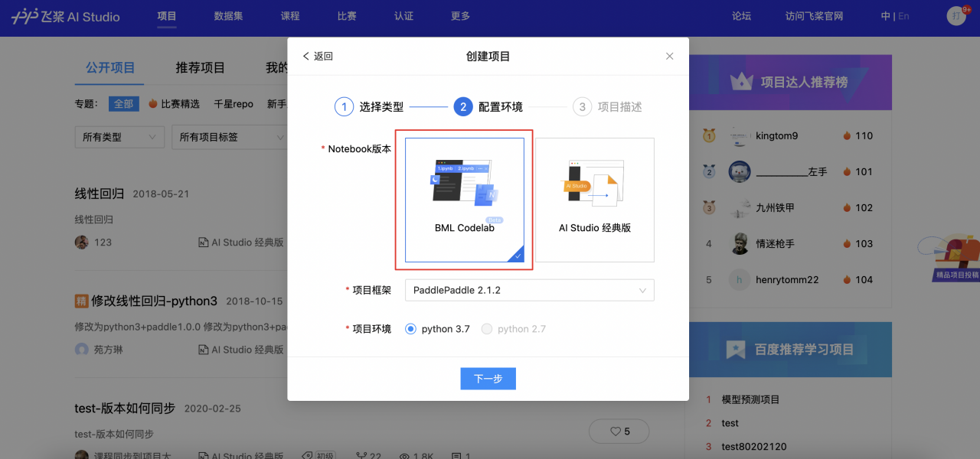Switch language to En
The image size is (980, 459).
pos(903,16)
